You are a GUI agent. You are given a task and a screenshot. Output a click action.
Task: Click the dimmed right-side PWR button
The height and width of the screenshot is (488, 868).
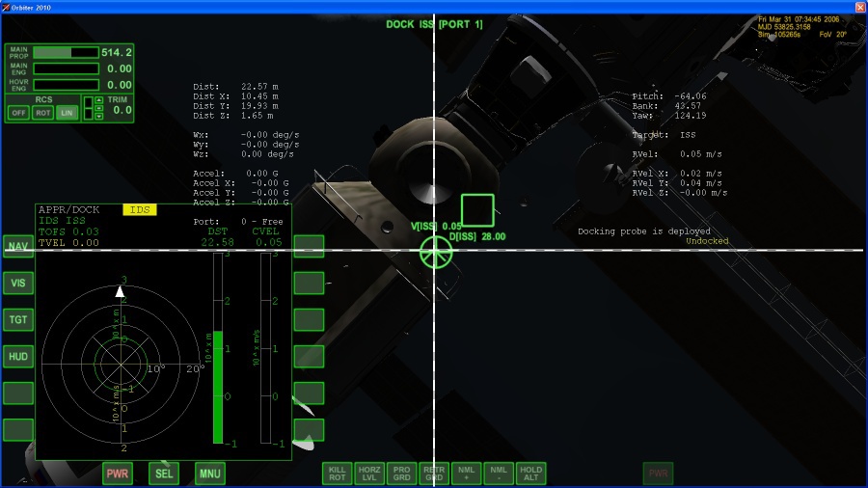pyautogui.click(x=658, y=474)
